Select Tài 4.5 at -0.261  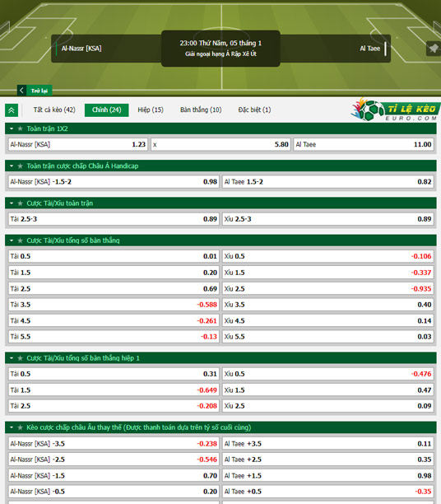pyautogui.click(x=114, y=320)
